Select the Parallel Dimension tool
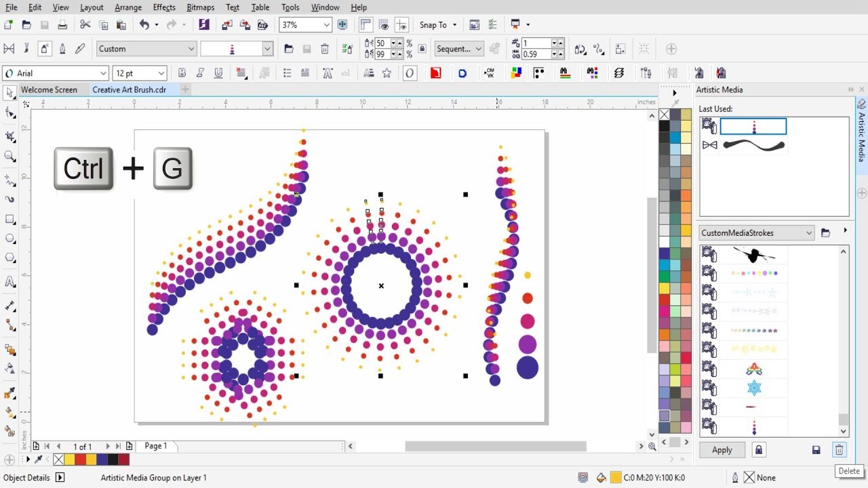868x488 pixels. pyautogui.click(x=10, y=306)
